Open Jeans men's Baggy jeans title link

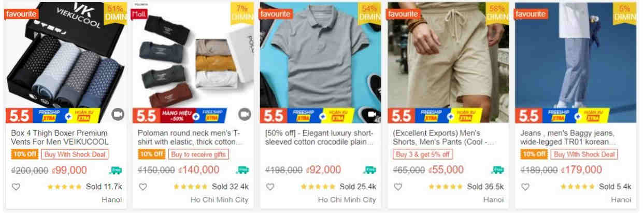(x=567, y=137)
